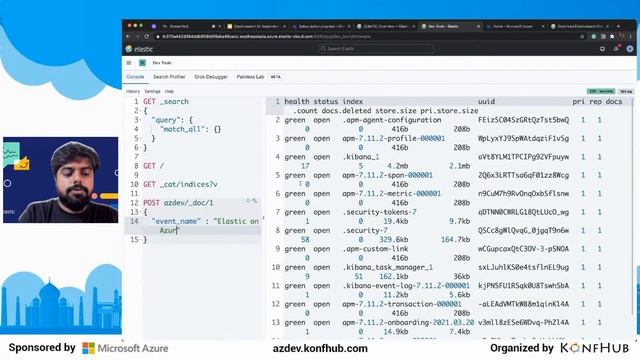Click '.apm-custom-link' index in output
640x360 pixels.
coord(375,249)
